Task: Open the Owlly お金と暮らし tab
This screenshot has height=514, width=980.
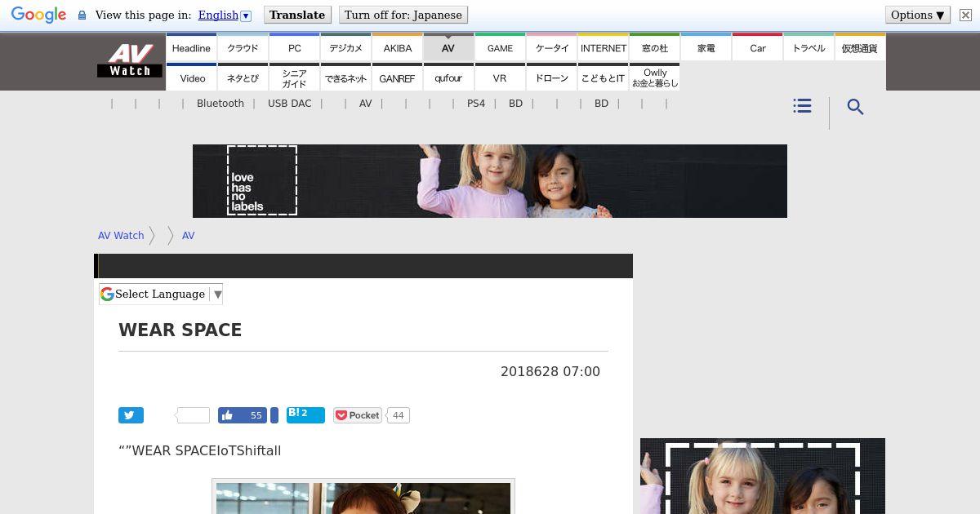Action: coord(655,78)
